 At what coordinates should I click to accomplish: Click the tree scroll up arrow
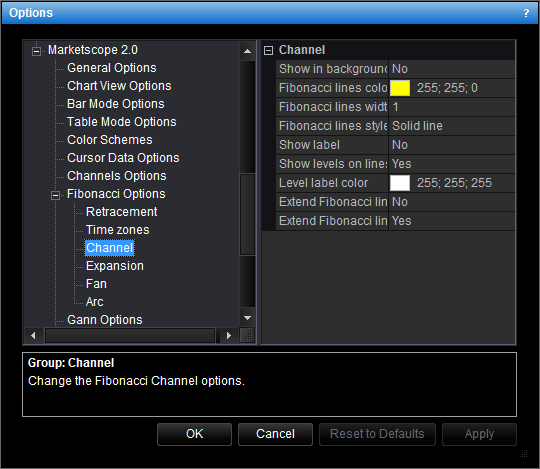tap(247, 51)
